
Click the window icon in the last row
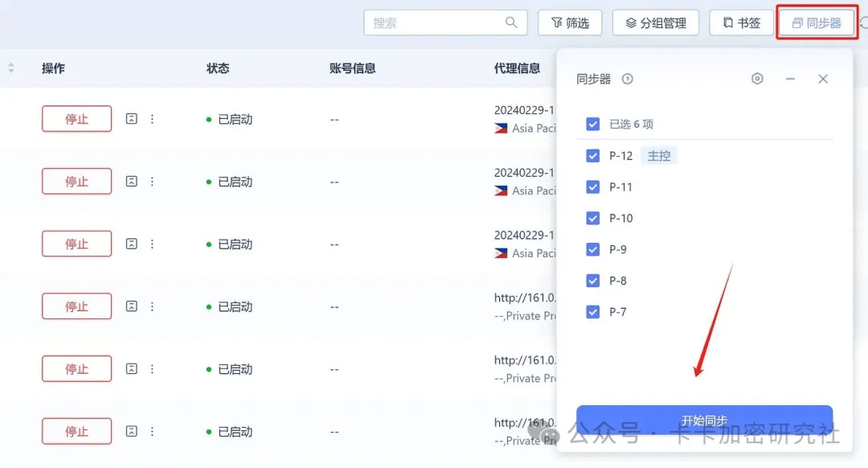(x=132, y=432)
